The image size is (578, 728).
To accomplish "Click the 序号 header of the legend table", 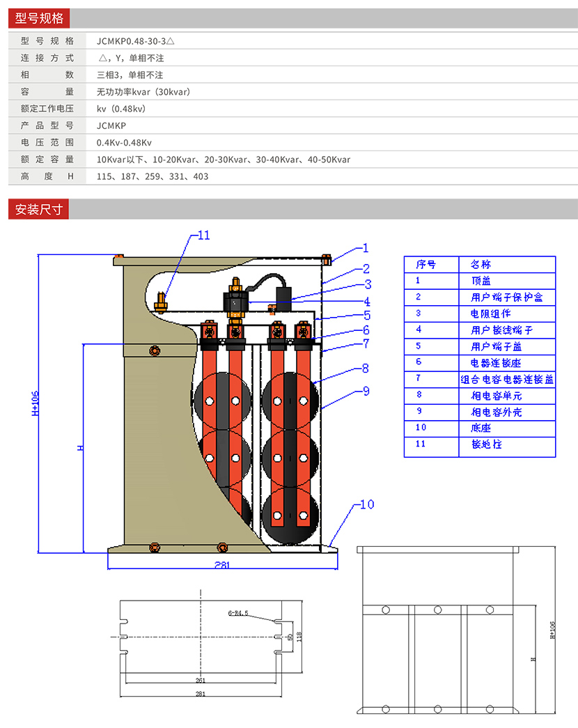I will tap(426, 265).
